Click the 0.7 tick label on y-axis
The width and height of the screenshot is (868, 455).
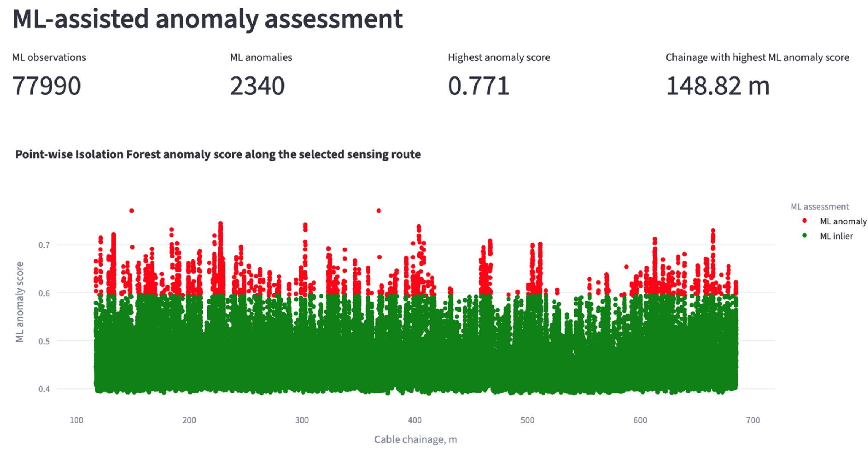pos(44,245)
